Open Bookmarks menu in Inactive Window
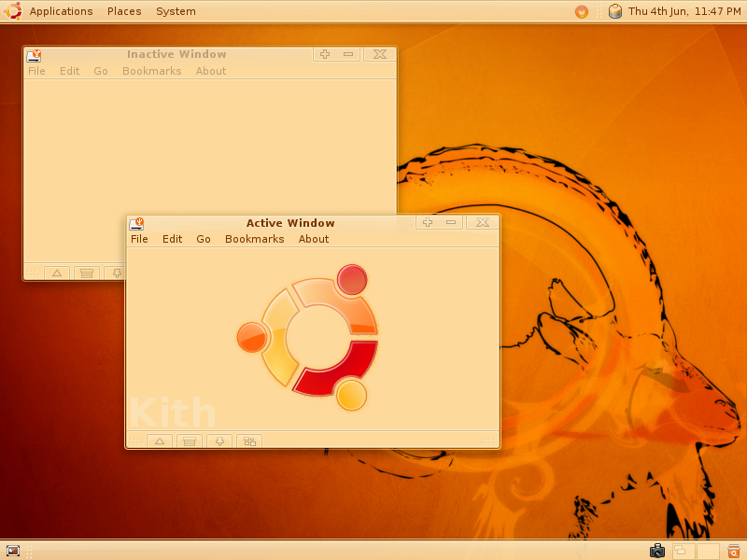Viewport: 747px width, 560px height. coord(152,71)
